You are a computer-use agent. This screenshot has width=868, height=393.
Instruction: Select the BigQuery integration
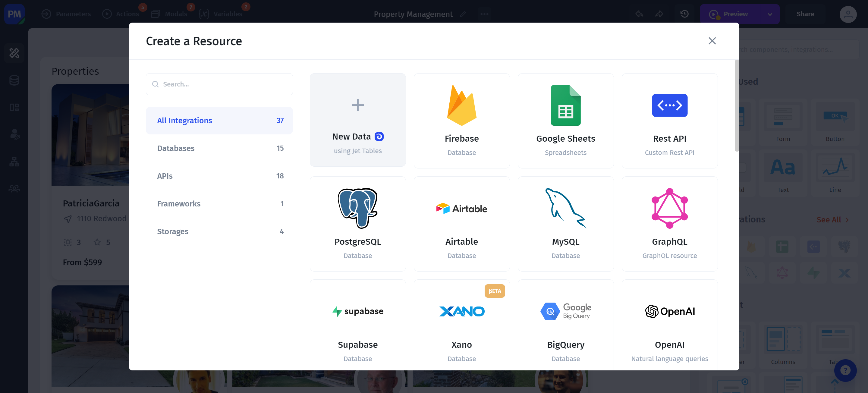pyautogui.click(x=565, y=325)
